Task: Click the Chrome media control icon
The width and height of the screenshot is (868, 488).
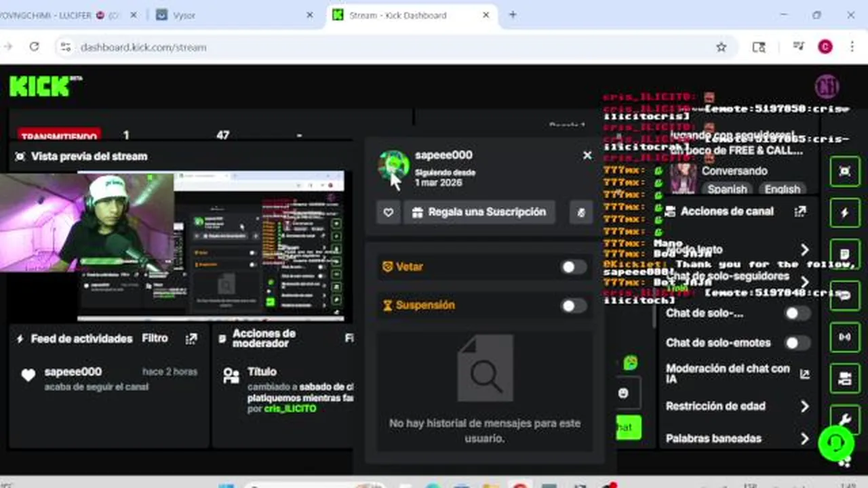Action: (x=799, y=47)
